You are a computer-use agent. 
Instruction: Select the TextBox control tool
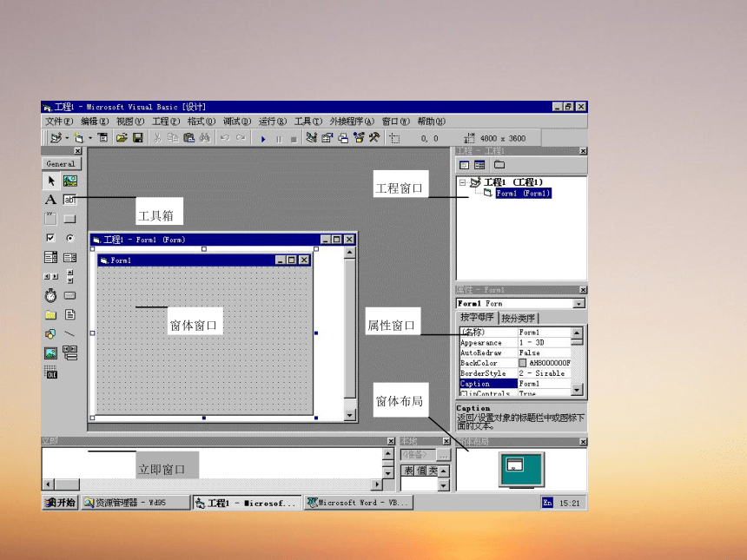click(x=70, y=200)
